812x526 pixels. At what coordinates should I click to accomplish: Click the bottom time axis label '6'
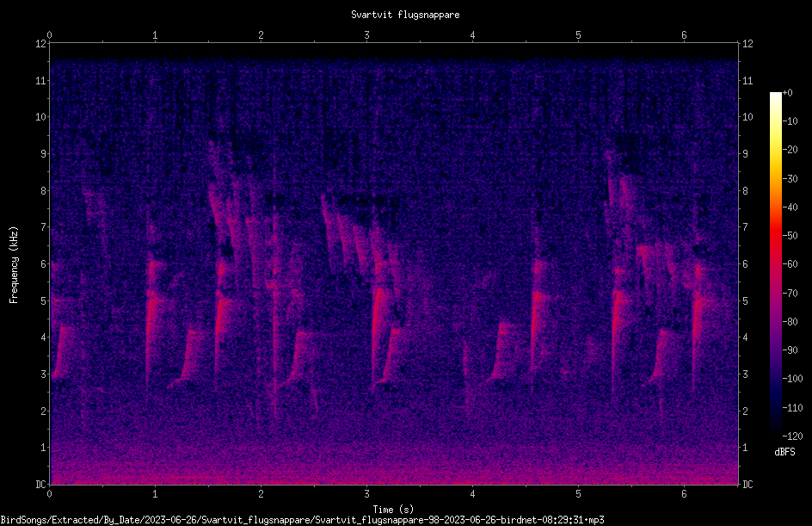[684, 494]
